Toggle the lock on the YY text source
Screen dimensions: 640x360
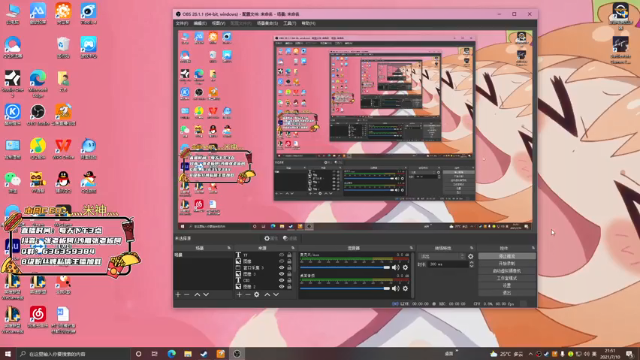289,255
